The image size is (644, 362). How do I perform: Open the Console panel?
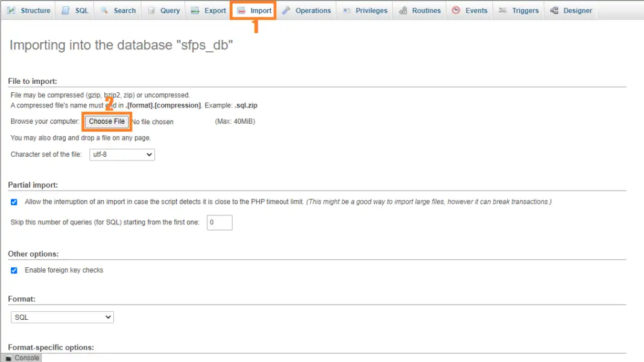coord(21,357)
